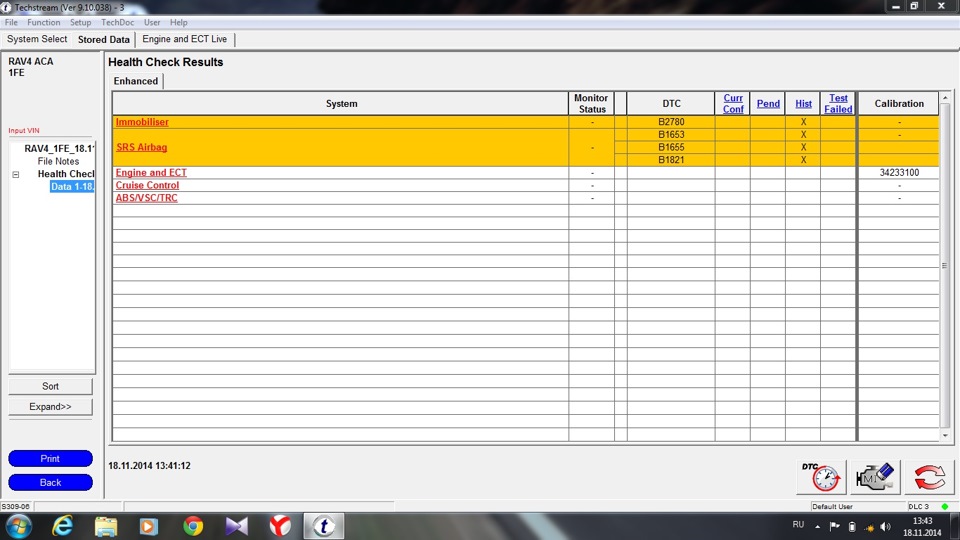Click Input VIN link
This screenshot has width=960, height=540.
click(24, 130)
